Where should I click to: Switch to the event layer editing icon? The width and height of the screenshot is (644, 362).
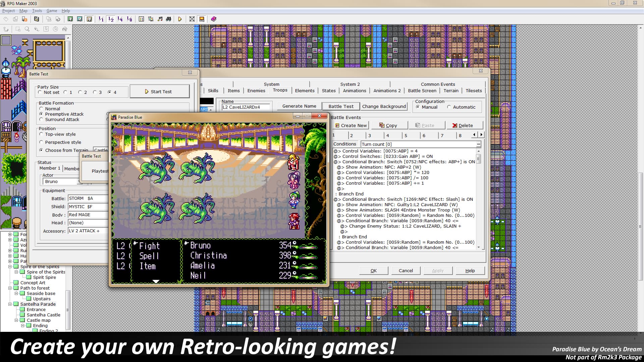[x=89, y=19]
